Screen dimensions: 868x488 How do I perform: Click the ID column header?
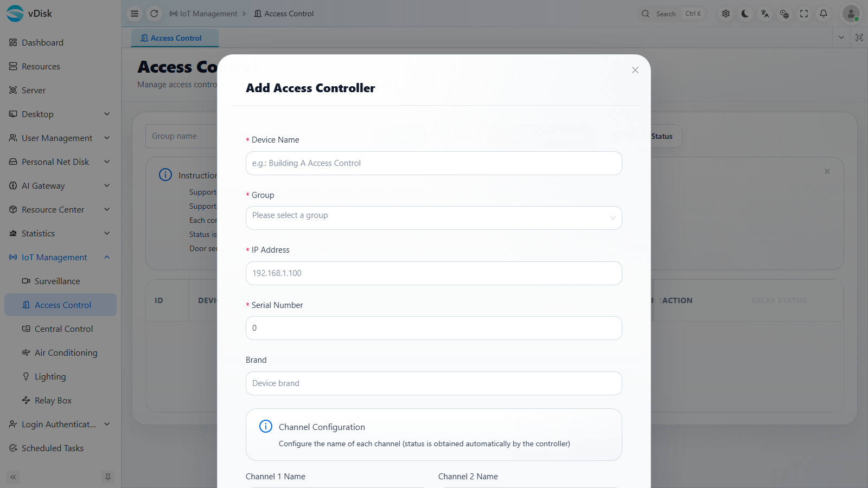(159, 300)
